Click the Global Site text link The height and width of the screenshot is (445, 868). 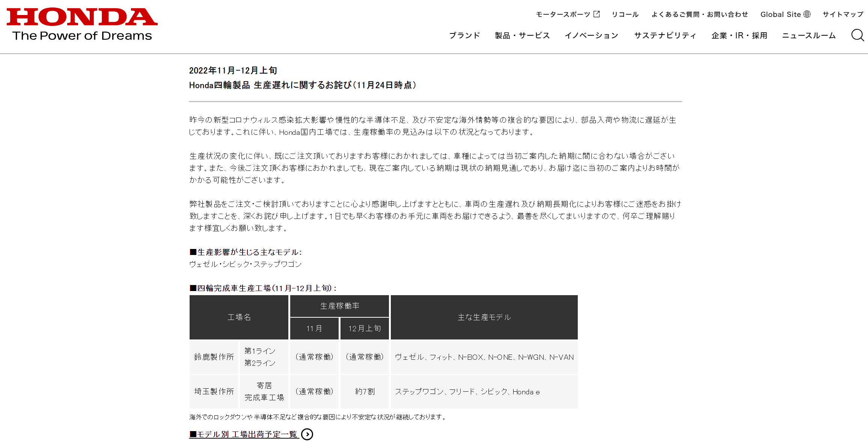click(x=780, y=14)
